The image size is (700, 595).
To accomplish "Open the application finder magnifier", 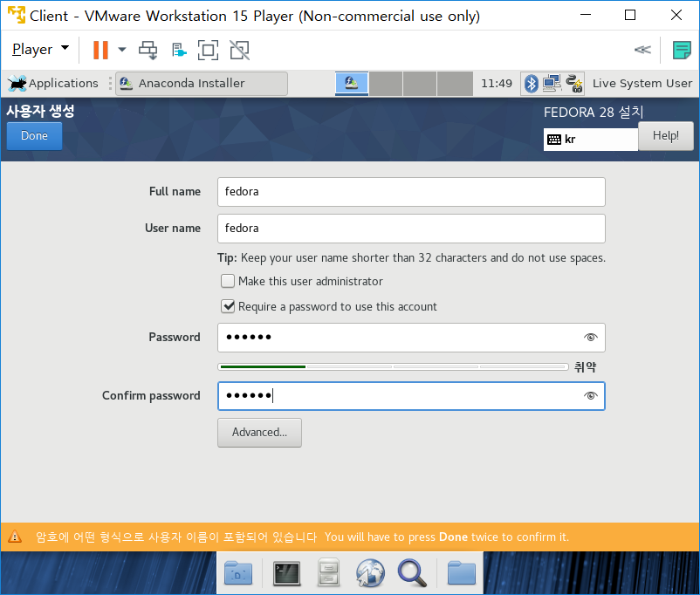I will coord(412,573).
